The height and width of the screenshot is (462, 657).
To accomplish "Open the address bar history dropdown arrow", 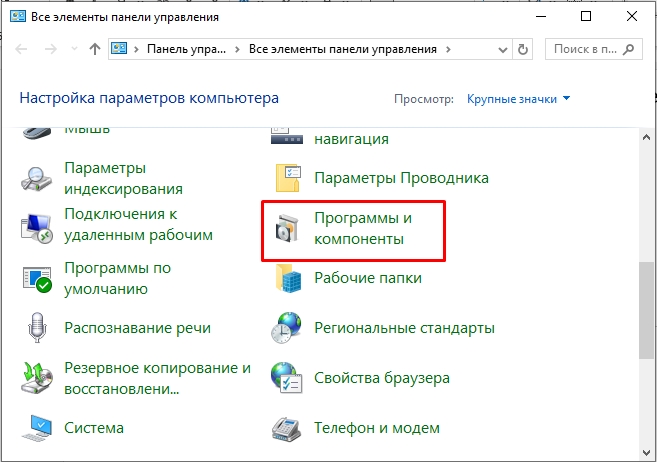I will (x=502, y=49).
